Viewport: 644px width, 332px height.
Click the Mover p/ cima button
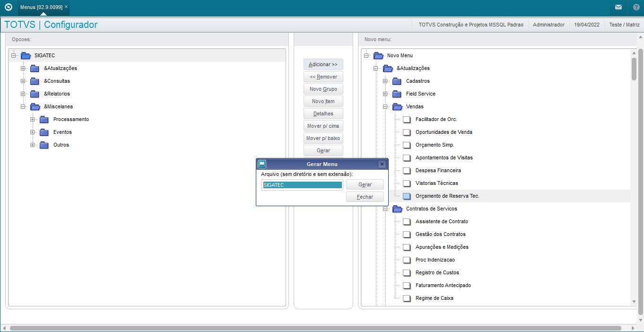(323, 126)
